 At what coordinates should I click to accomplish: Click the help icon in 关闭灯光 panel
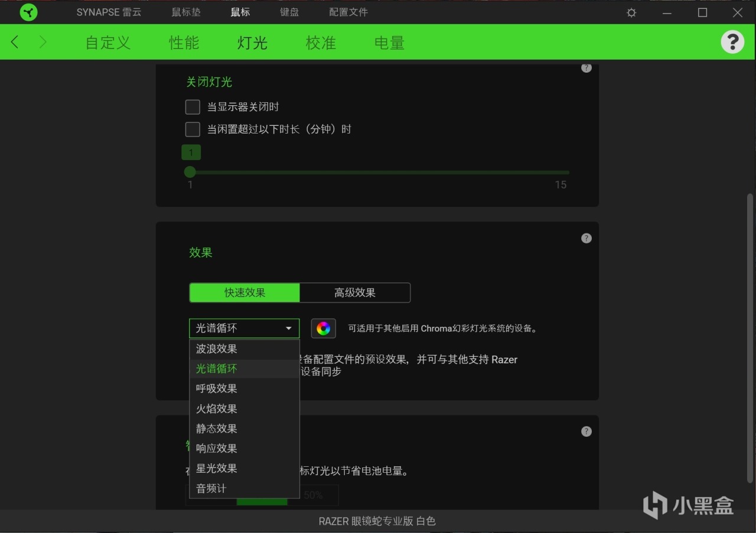click(x=586, y=68)
